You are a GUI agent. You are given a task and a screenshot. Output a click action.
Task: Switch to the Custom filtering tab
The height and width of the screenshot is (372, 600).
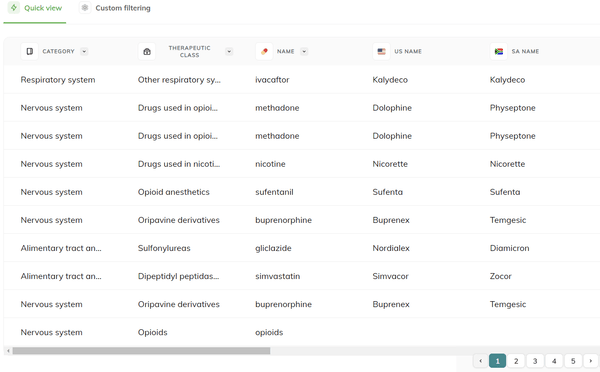point(115,8)
